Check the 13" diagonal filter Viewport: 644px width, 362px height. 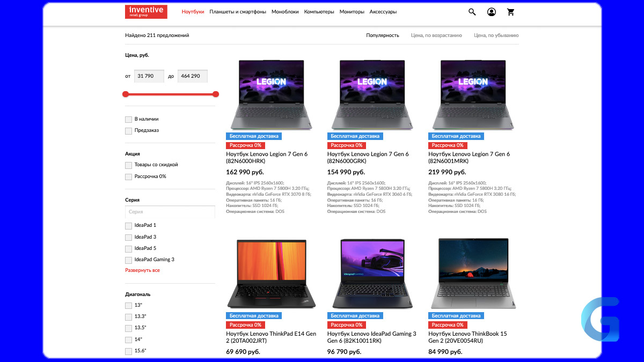coord(128,306)
